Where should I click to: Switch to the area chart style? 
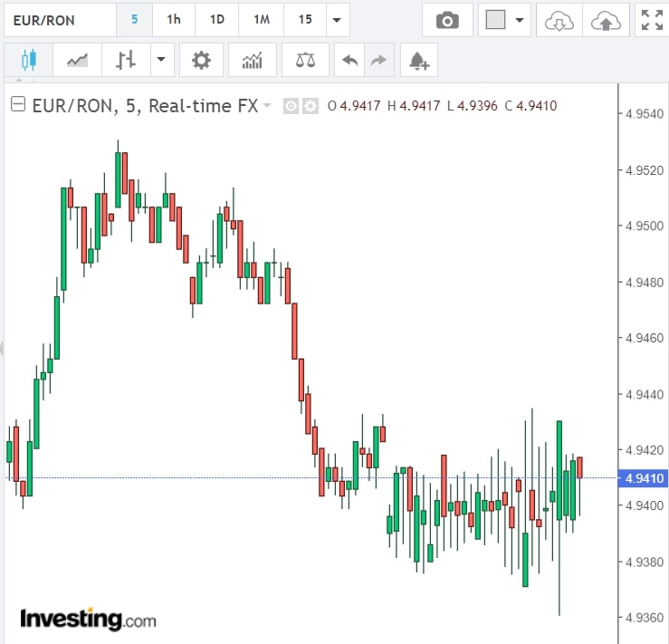(x=77, y=61)
